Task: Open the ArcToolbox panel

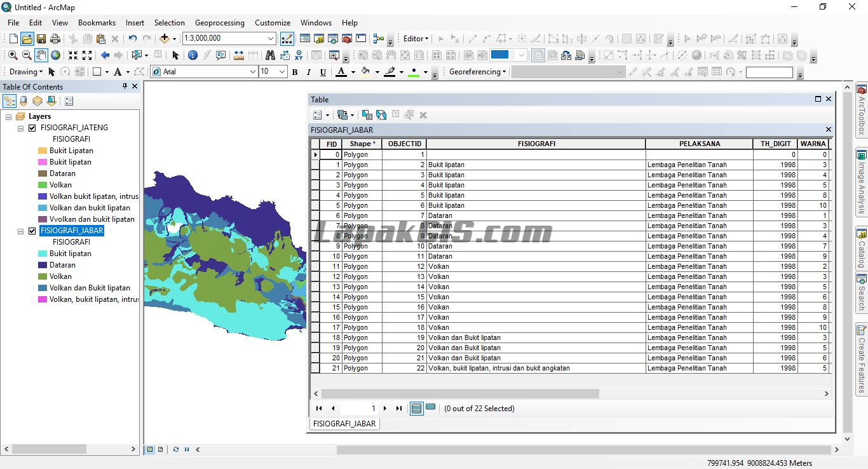Action: [861, 102]
